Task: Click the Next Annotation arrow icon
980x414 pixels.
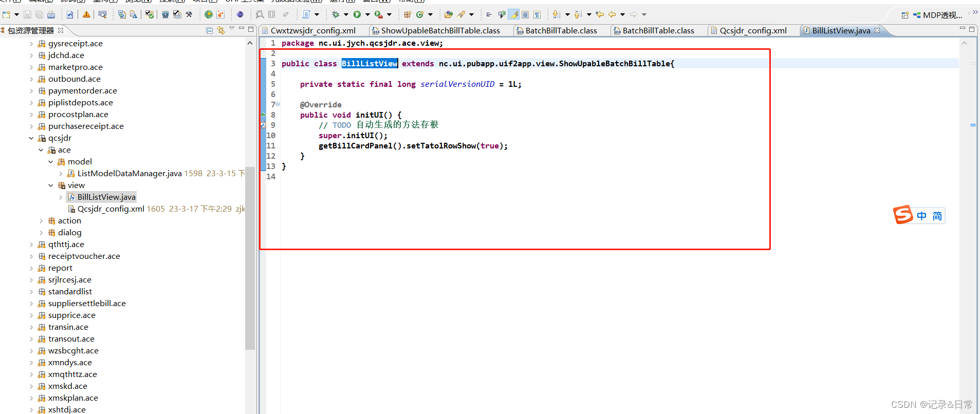Action: point(556,14)
